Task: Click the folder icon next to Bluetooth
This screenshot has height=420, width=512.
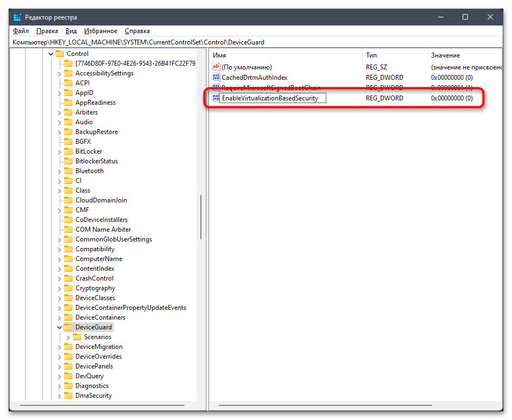Action: (x=68, y=171)
